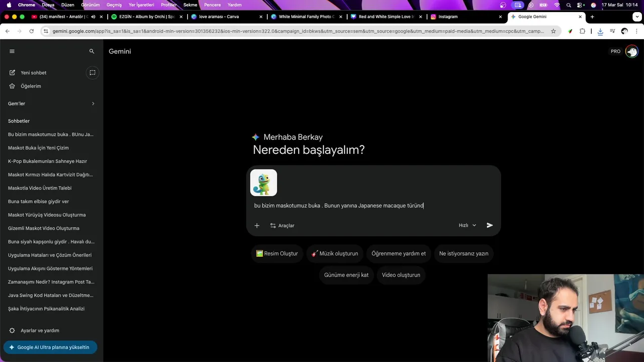The image size is (644, 362).
Task: Click the address bar URL
Action: pos(298,31)
